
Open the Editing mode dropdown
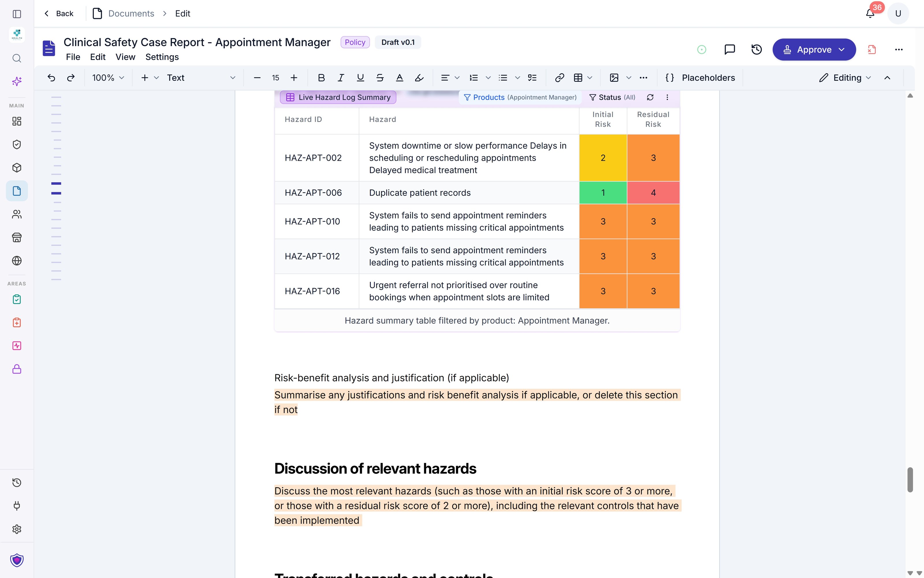pyautogui.click(x=845, y=78)
